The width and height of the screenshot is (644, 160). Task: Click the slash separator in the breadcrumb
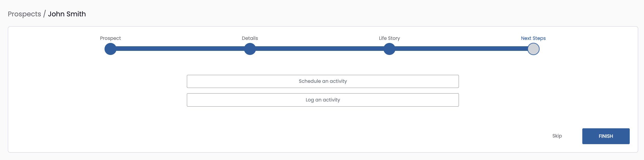[x=44, y=14]
